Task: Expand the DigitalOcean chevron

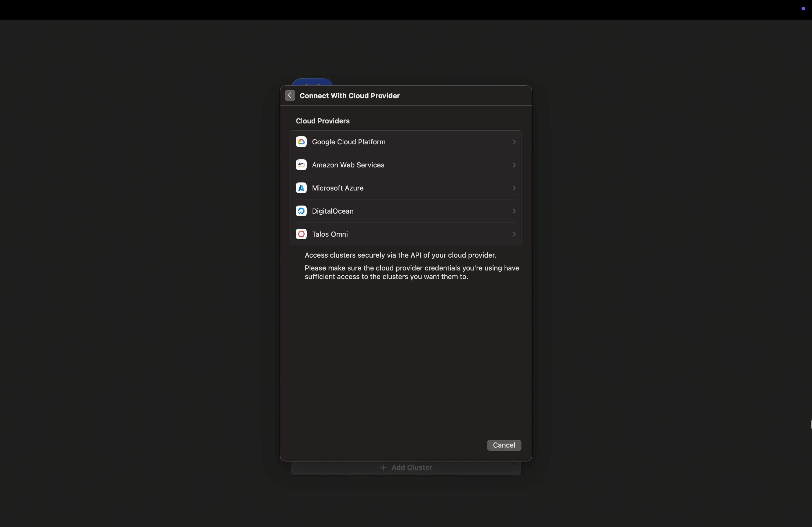Action: [514, 211]
